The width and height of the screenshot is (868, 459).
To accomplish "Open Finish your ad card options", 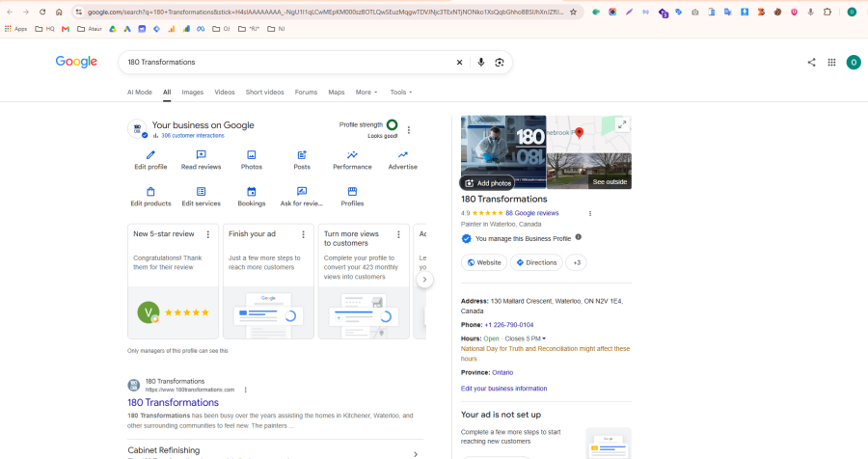I will pyautogui.click(x=304, y=234).
